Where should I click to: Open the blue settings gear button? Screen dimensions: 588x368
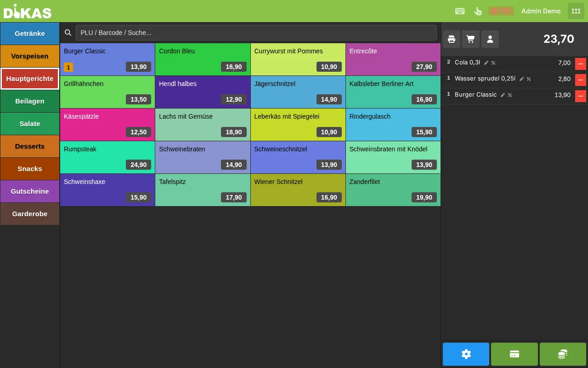[x=466, y=354]
